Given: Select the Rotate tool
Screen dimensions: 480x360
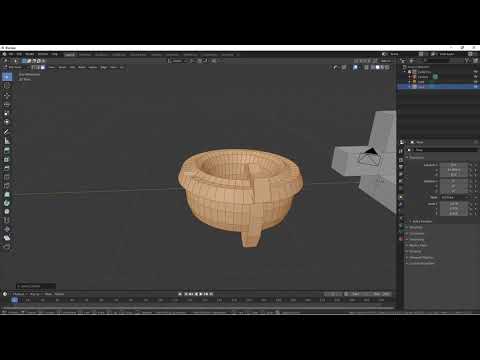Looking at the screenshot, I should [7, 104].
